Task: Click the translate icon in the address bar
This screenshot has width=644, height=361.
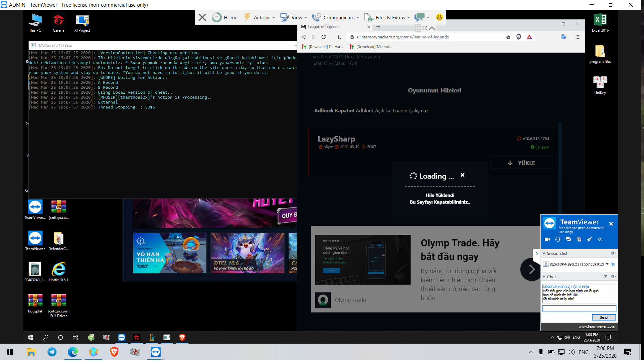Action: coord(508,37)
